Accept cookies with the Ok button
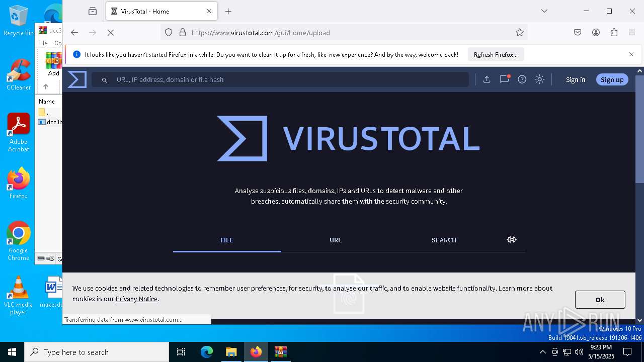644x362 pixels. (x=600, y=300)
